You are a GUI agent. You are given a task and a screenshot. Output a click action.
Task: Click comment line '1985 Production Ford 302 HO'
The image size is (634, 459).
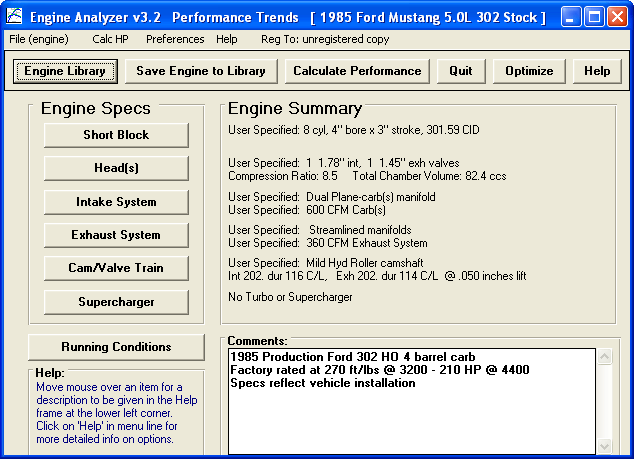pyautogui.click(x=353, y=357)
